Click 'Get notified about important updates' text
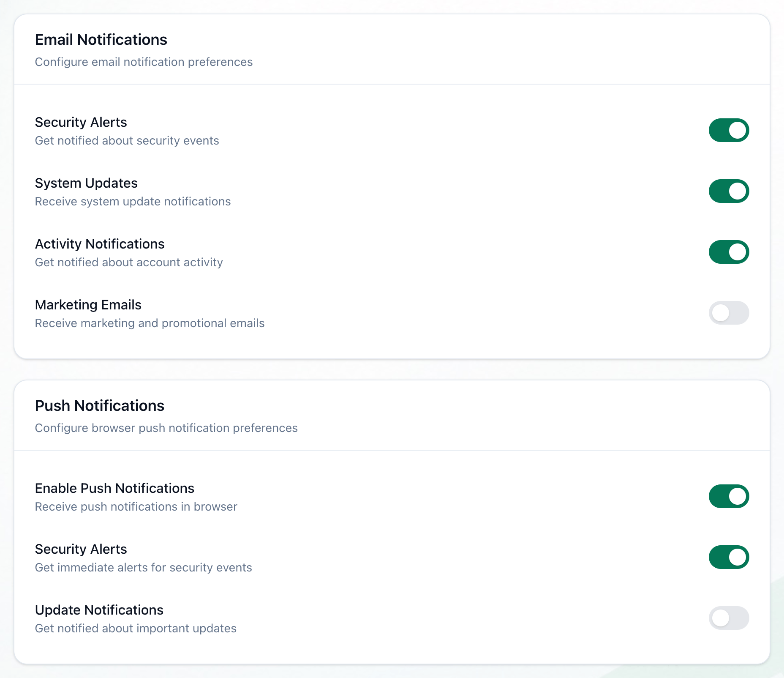Viewport: 784px width, 678px height. tap(136, 629)
